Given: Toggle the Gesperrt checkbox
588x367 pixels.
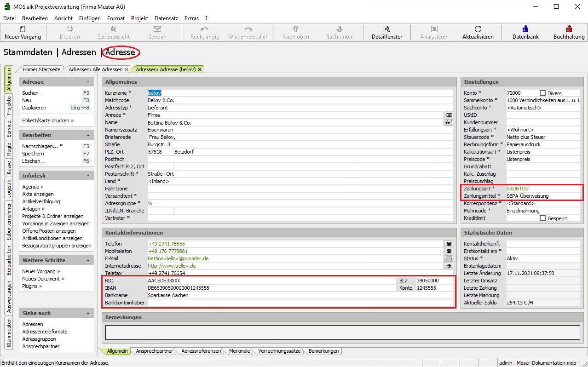Looking at the screenshot, I should pyautogui.click(x=542, y=218).
